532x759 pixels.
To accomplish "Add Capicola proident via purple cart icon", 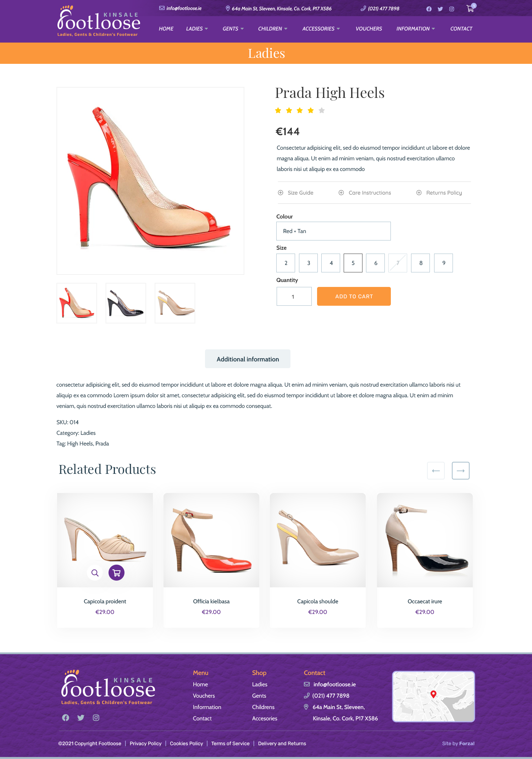I will (x=116, y=572).
